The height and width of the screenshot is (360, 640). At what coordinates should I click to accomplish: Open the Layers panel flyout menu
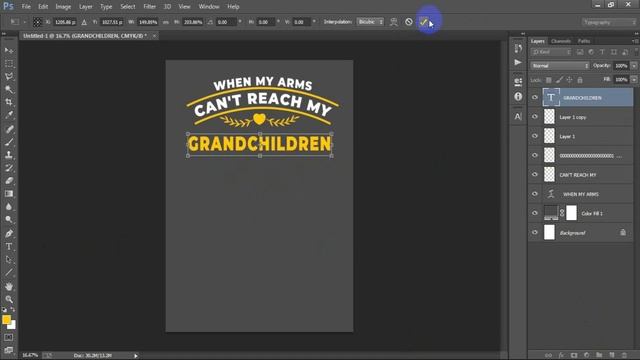pos(635,41)
